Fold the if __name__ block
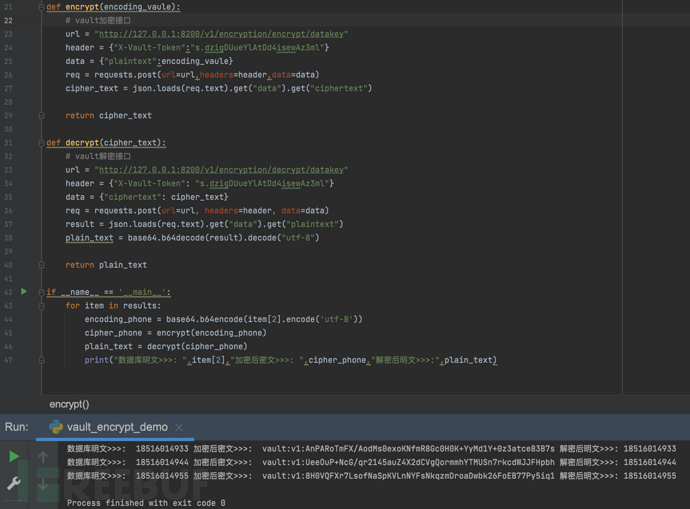The image size is (690, 509). pyautogui.click(x=41, y=292)
